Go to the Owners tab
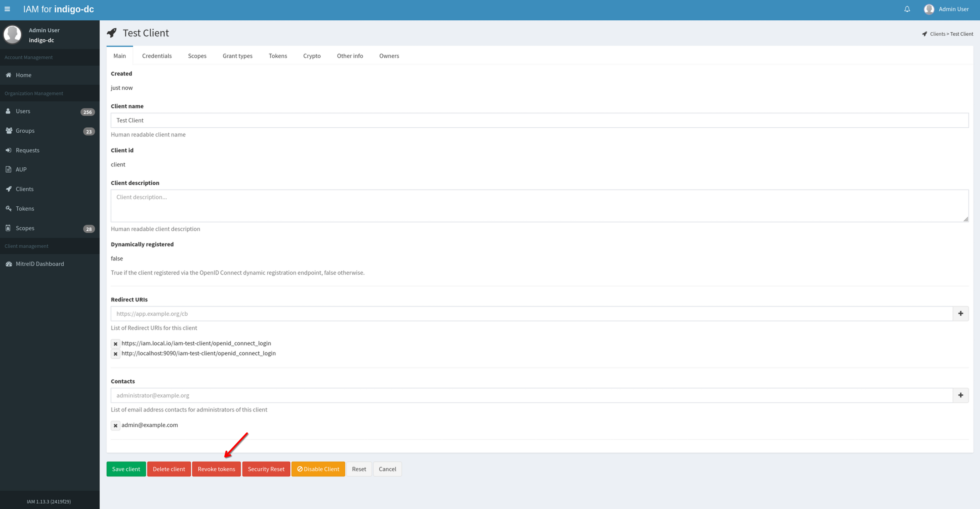980x509 pixels. pyautogui.click(x=389, y=56)
